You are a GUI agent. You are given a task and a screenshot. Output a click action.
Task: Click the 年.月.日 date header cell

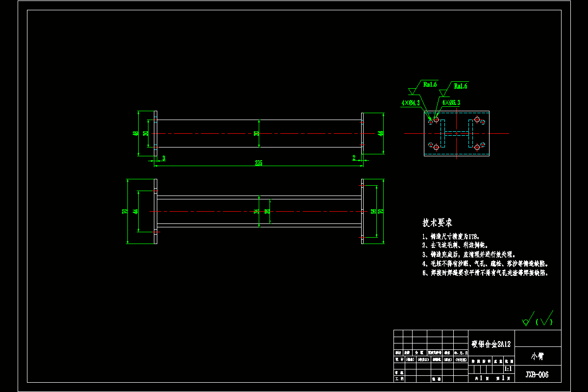click(461, 353)
